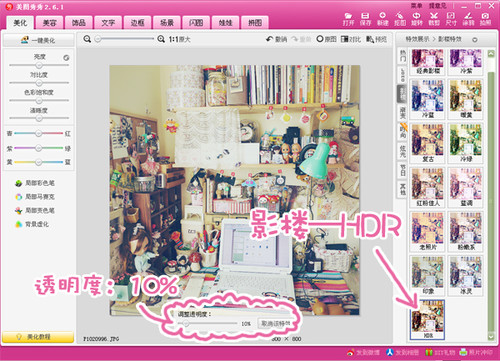
Task: Launch the 拍照 camera tool
Action: click(x=485, y=19)
